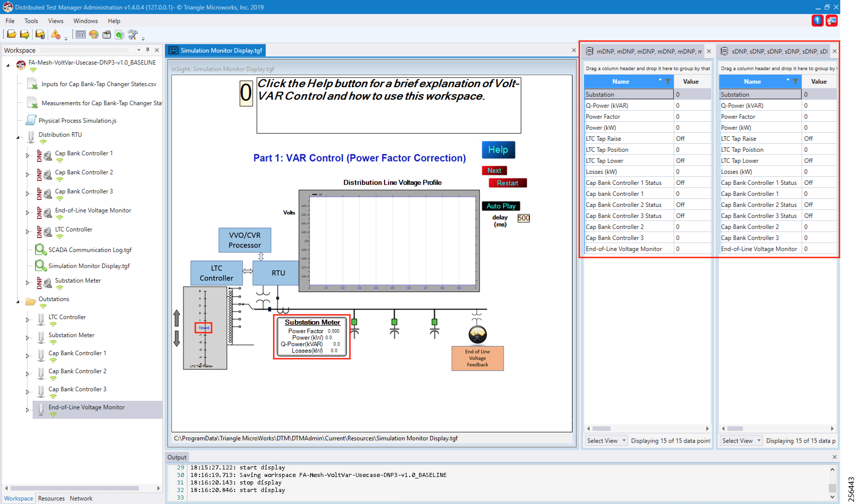Click the Output panel vertical scrollbar thumb
The height and width of the screenshot is (504, 855).
click(x=832, y=488)
